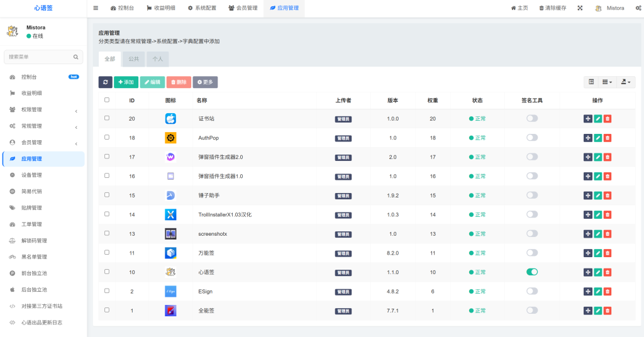Check the checkbox for 证书站 row
Viewport: 644px width, 337px height.
[107, 118]
